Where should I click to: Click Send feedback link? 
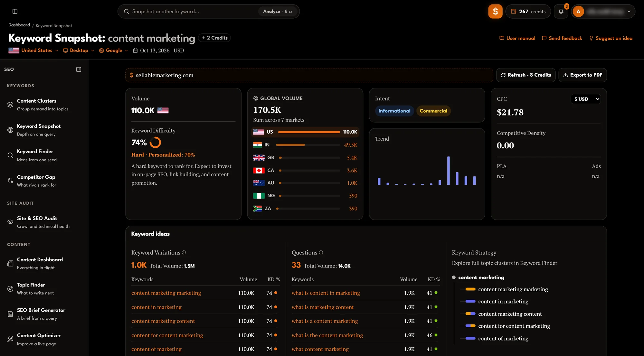(562, 38)
